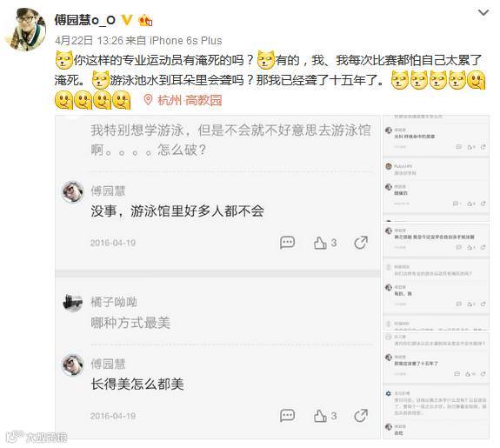Like the reply 长得美怎么都美
This screenshot has width=500, height=448.
click(x=325, y=416)
